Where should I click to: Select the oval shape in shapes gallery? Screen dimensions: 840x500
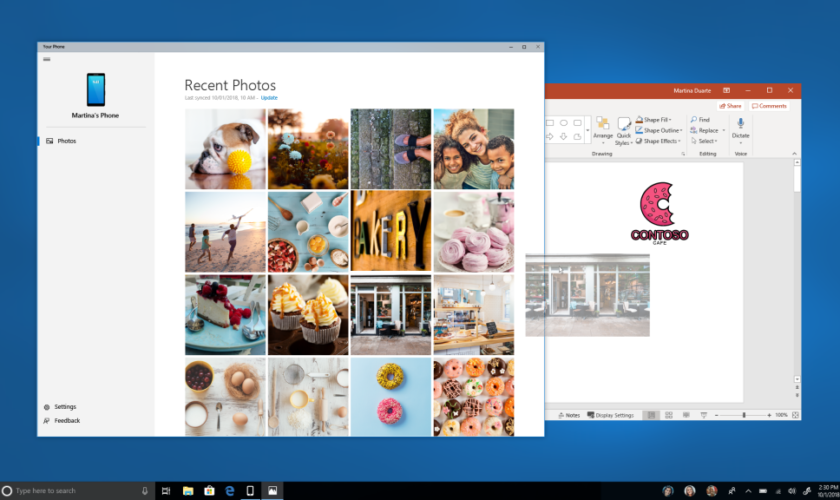point(564,123)
